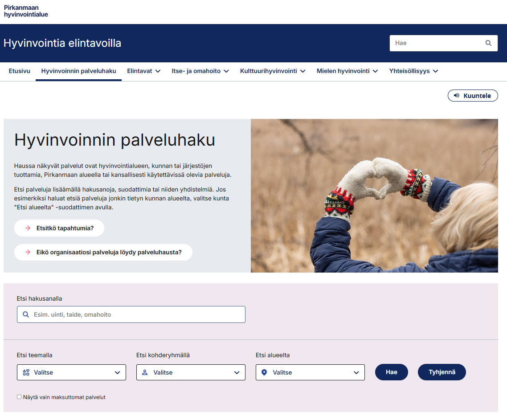The width and height of the screenshot is (507, 420).
Task: Click the arrow icon beside Etsitkö tapahtumia?
Action: click(x=28, y=228)
